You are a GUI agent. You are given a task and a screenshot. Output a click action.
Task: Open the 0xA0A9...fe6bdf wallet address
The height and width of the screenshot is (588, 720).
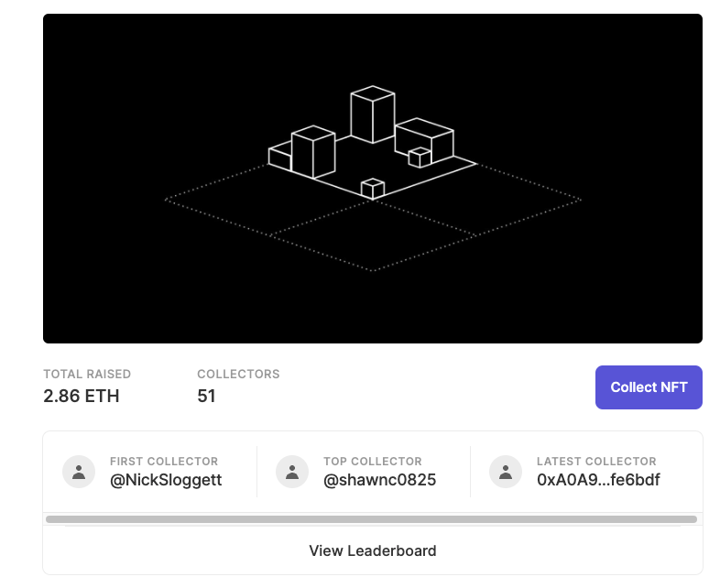coord(598,480)
